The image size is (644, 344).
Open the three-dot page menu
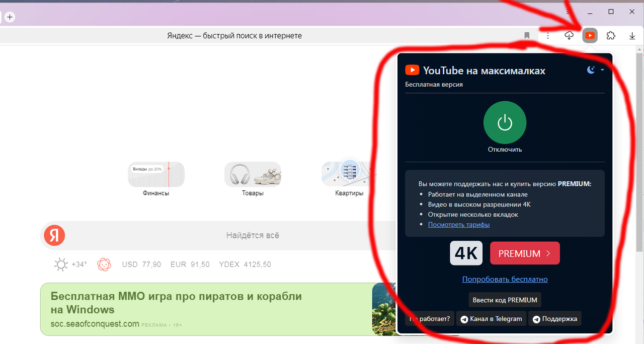548,36
